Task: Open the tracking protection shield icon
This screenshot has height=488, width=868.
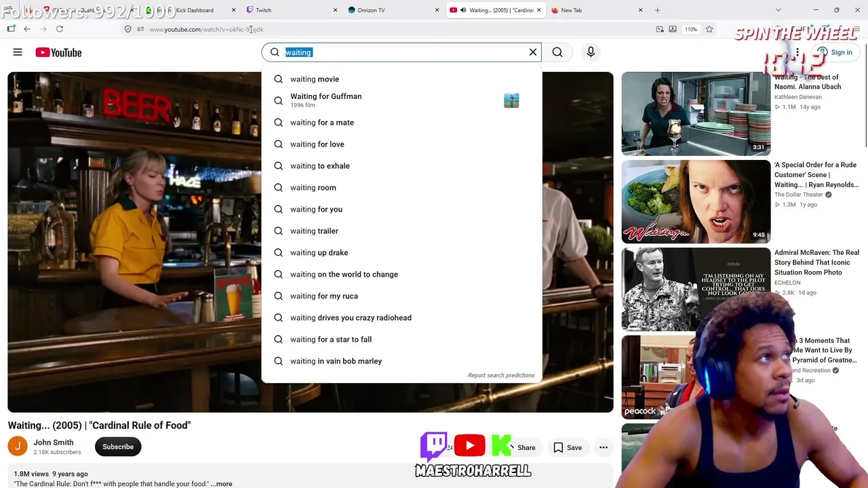Action: coord(127,29)
